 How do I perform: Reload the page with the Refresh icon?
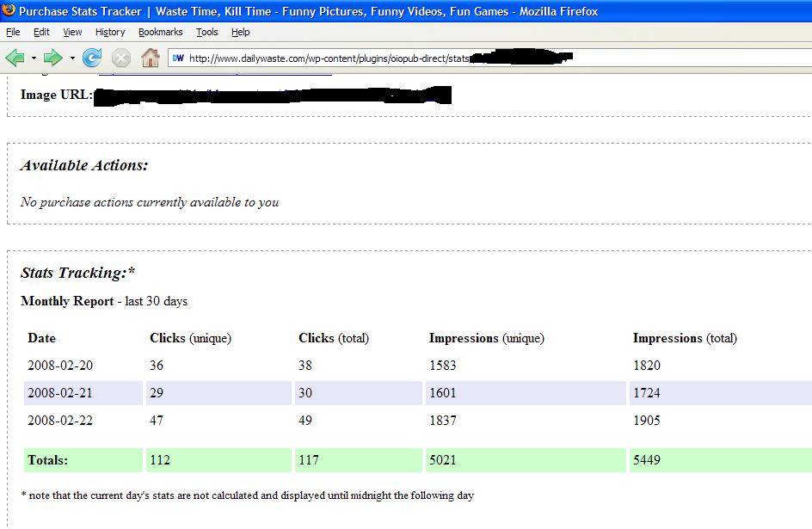pos(92,58)
